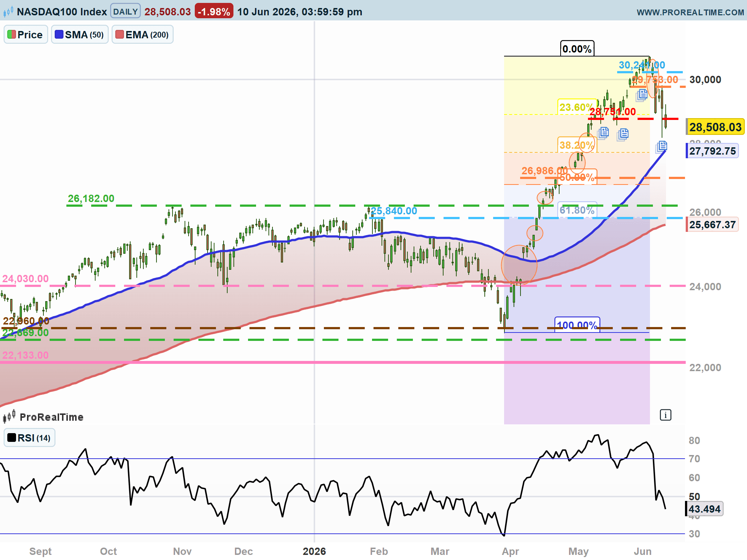Viewport: 747px width, 560px height.
Task: Click the red EMA color swatch
Action: tap(119, 35)
